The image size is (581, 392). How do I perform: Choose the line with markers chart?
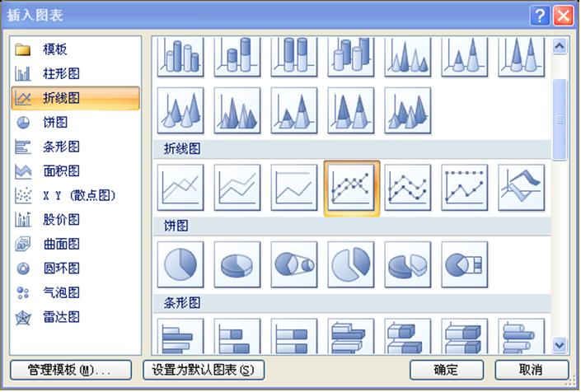click(x=351, y=188)
